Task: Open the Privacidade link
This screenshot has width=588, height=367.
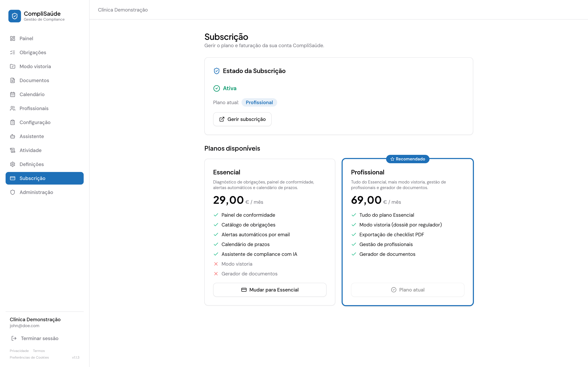Action: tap(19, 351)
